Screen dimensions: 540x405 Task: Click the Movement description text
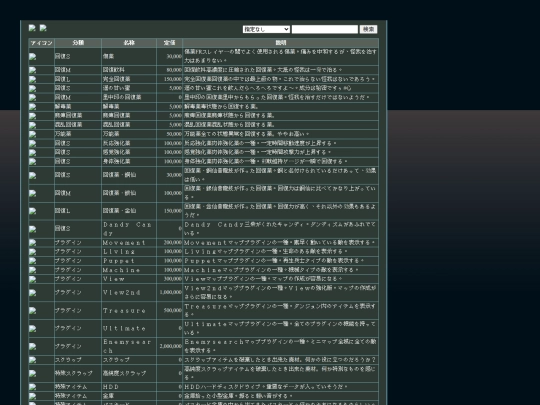point(279,243)
